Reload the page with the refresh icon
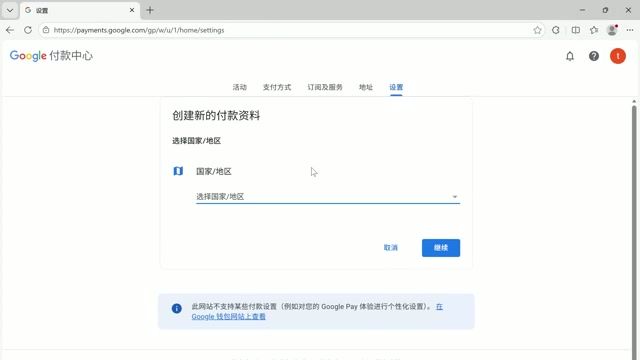Screen dimensions: 640x360 point(28,30)
